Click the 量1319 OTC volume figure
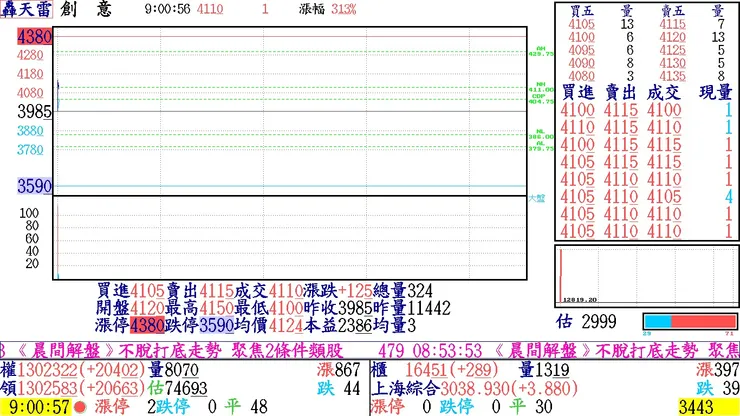Image resolution: width=740 pixels, height=416 pixels. tap(544, 370)
